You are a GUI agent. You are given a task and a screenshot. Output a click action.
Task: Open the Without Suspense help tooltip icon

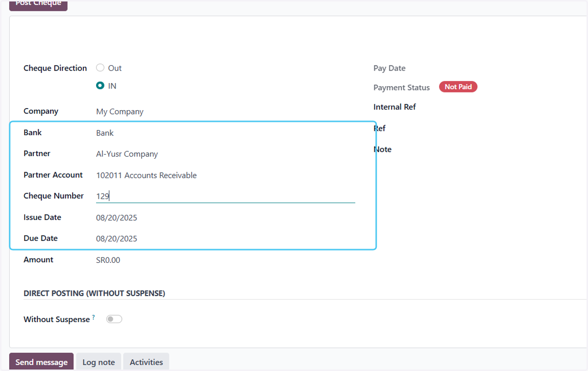94,317
